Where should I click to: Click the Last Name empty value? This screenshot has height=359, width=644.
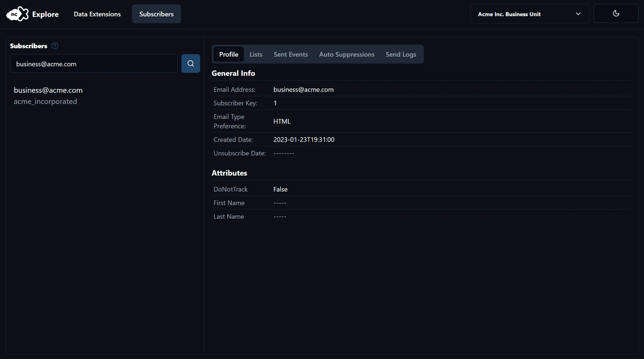(x=280, y=216)
